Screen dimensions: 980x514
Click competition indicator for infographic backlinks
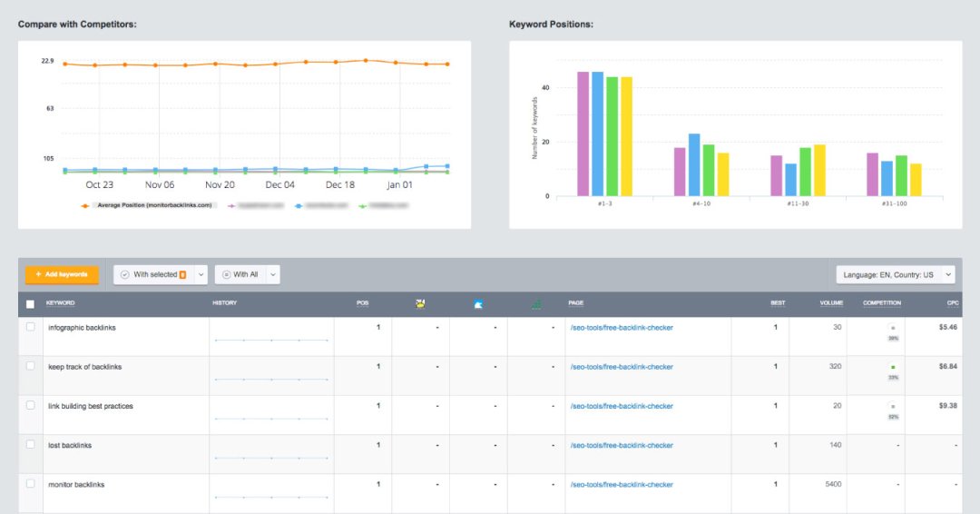pyautogui.click(x=893, y=332)
